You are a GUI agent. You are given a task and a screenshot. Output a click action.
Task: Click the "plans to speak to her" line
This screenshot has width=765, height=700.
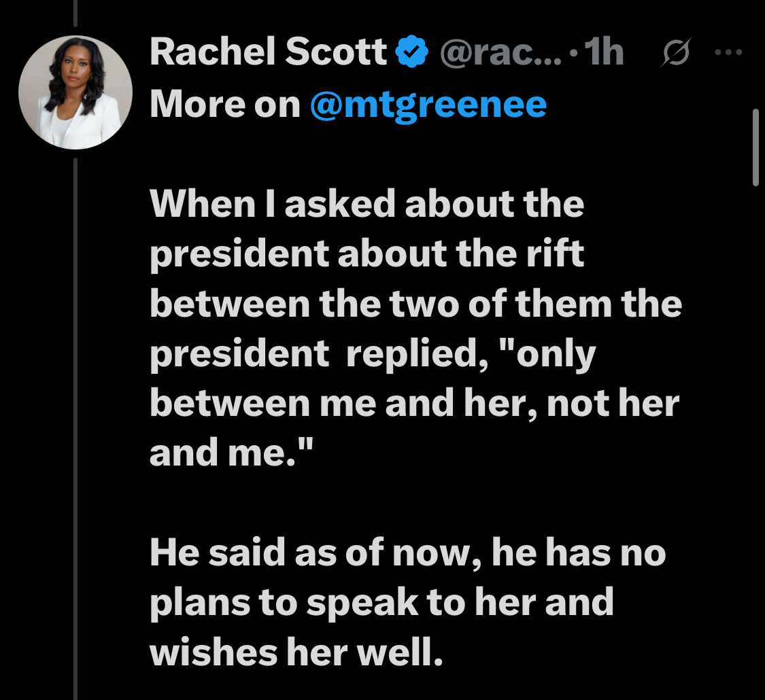pos(381,603)
